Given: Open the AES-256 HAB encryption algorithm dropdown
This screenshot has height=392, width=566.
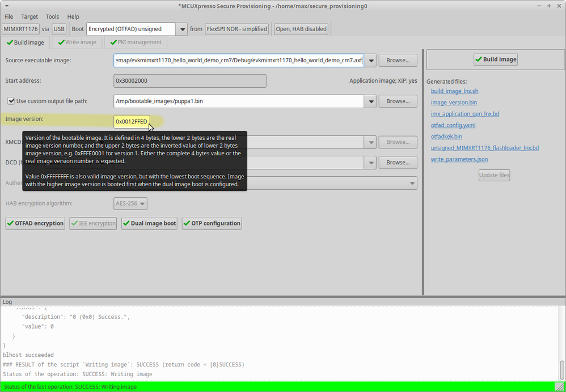Looking at the screenshot, I should tap(130, 203).
